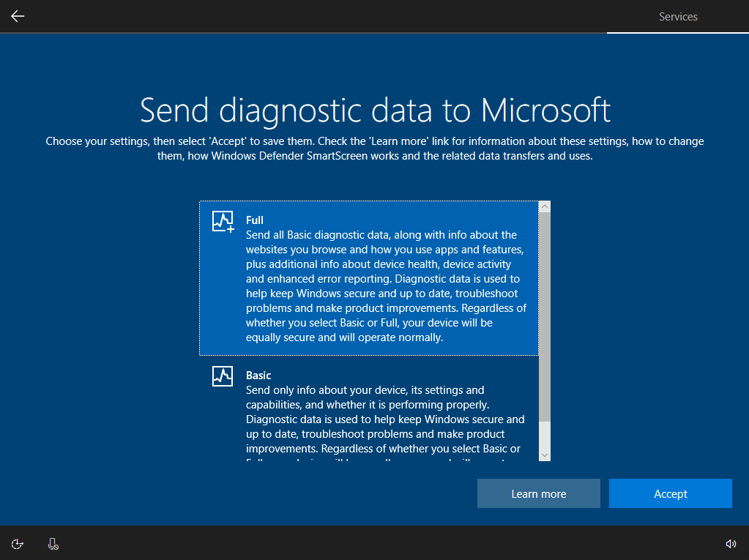This screenshot has width=749, height=560.
Task: Open the Services tab
Action: pos(678,17)
